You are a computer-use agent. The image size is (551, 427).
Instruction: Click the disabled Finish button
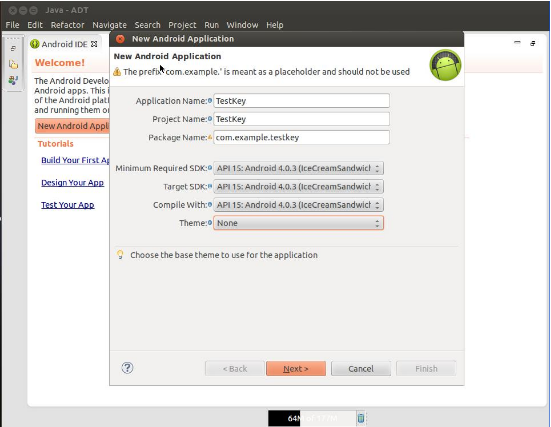click(426, 369)
